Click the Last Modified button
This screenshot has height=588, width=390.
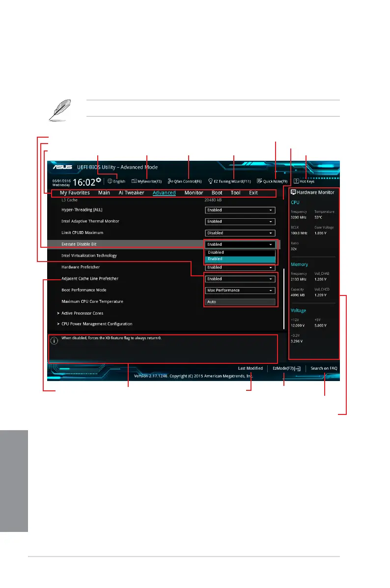(251, 368)
